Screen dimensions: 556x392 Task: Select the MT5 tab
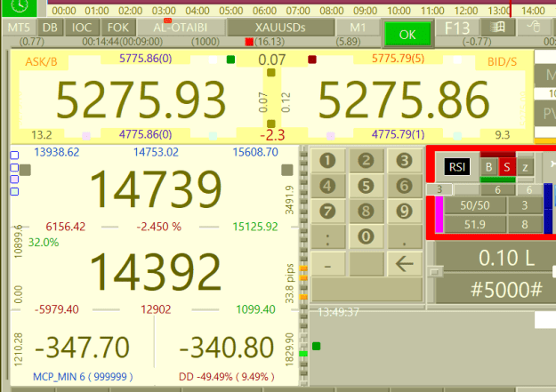19,28
